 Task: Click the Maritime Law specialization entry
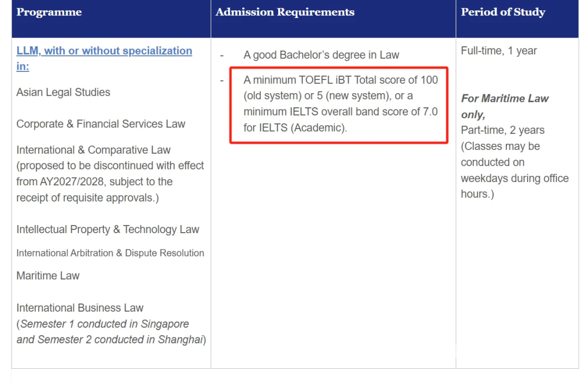(x=48, y=276)
